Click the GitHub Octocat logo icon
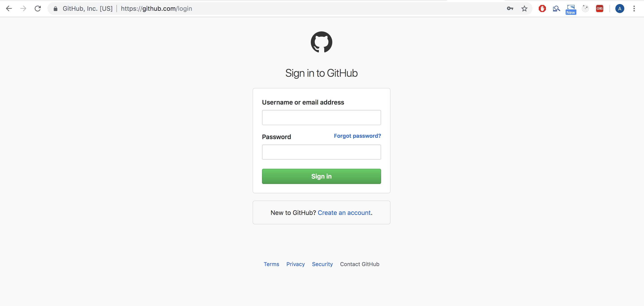 click(322, 42)
